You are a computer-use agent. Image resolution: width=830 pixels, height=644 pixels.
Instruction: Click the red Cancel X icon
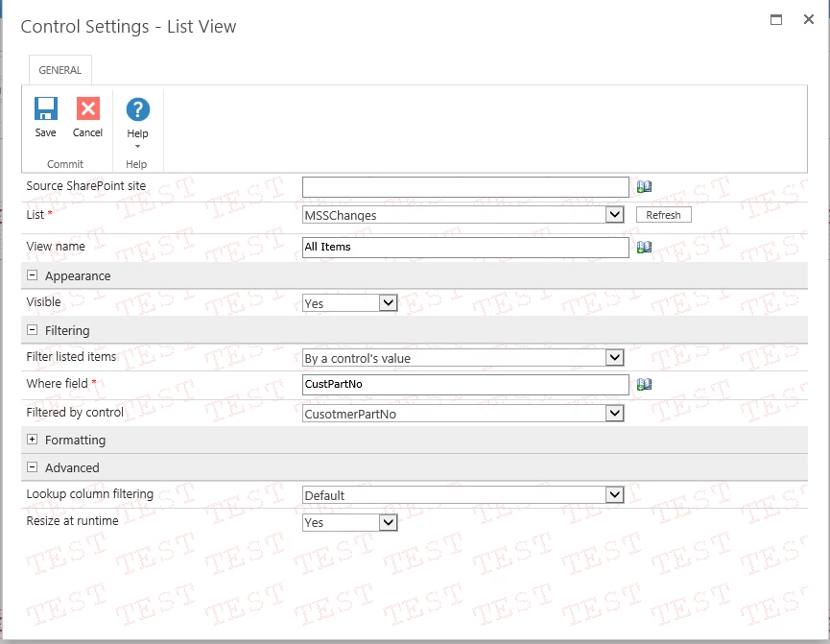[x=88, y=108]
